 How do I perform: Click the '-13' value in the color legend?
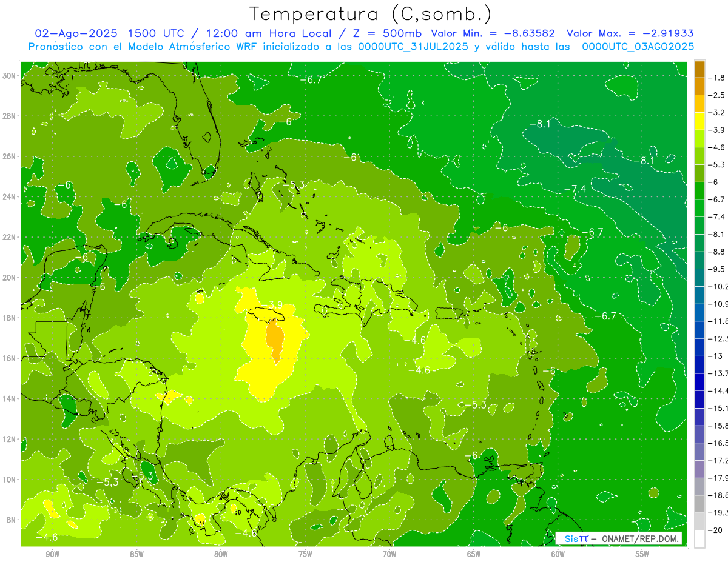pos(716,356)
